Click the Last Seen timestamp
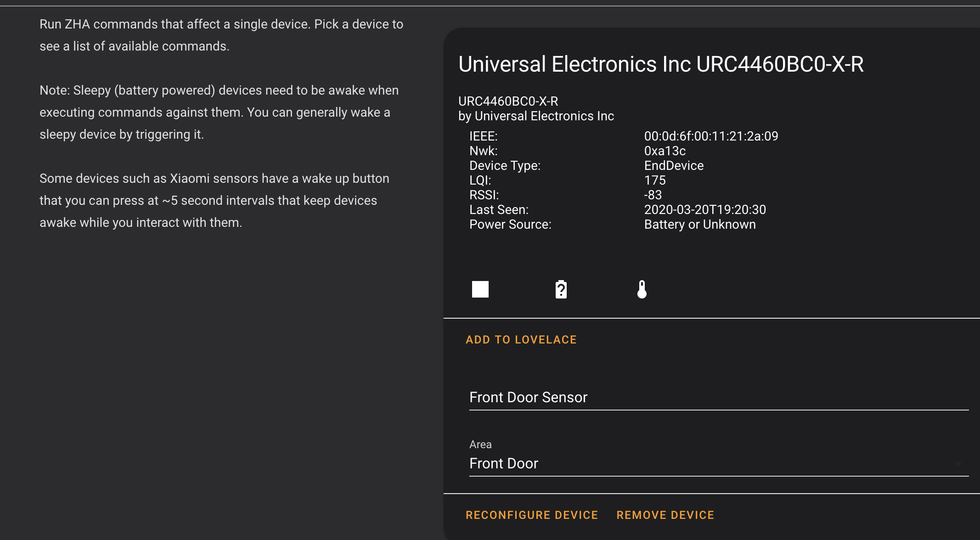The width and height of the screenshot is (980, 540). [705, 209]
